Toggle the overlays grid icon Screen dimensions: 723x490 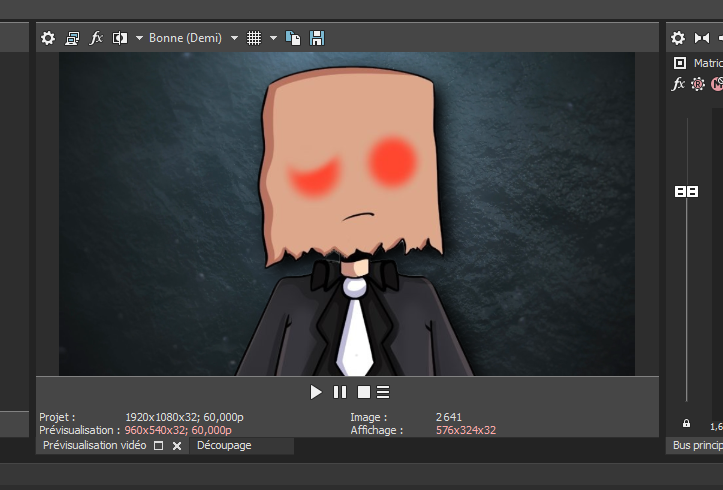(x=254, y=38)
